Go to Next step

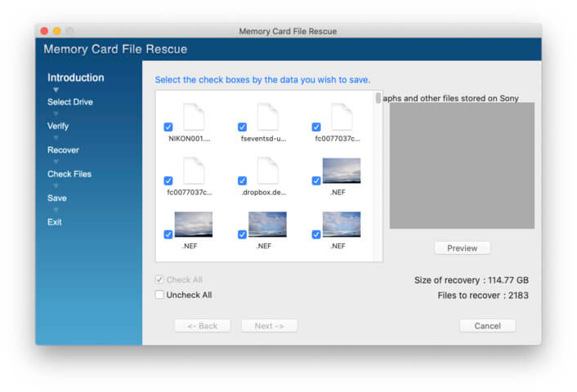(269, 326)
